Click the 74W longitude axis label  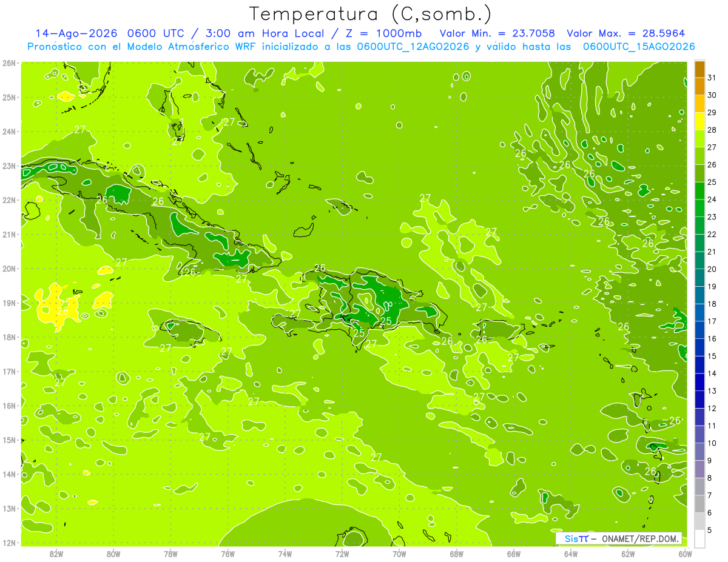(285, 554)
